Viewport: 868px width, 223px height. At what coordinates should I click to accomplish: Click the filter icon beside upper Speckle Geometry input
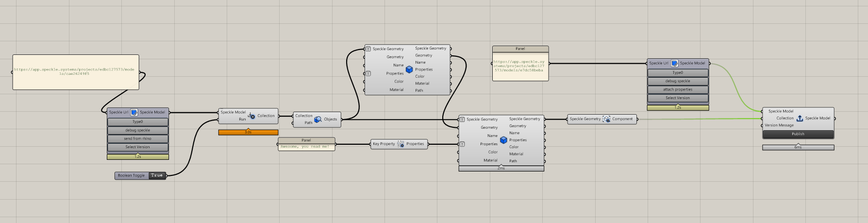tap(368, 49)
